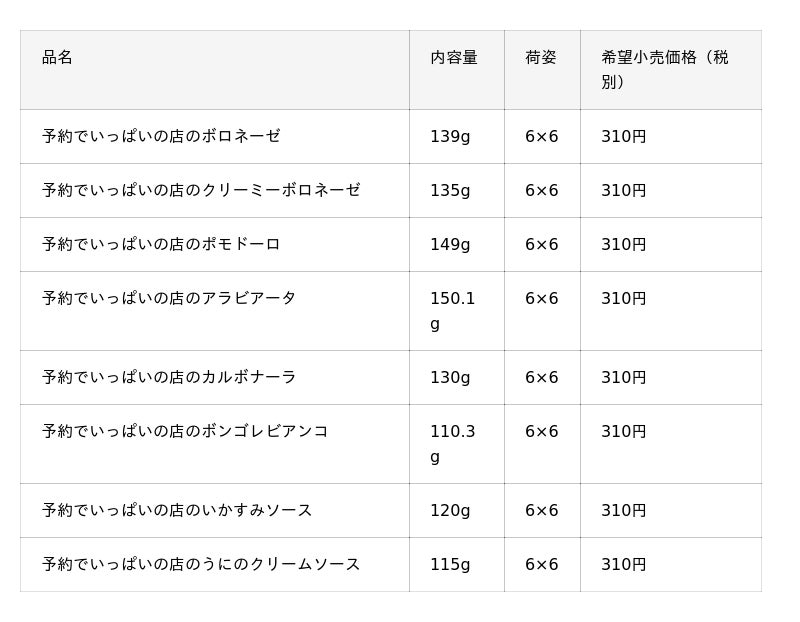
Task: Click the いかすみソース product name cell
Action: tap(177, 510)
